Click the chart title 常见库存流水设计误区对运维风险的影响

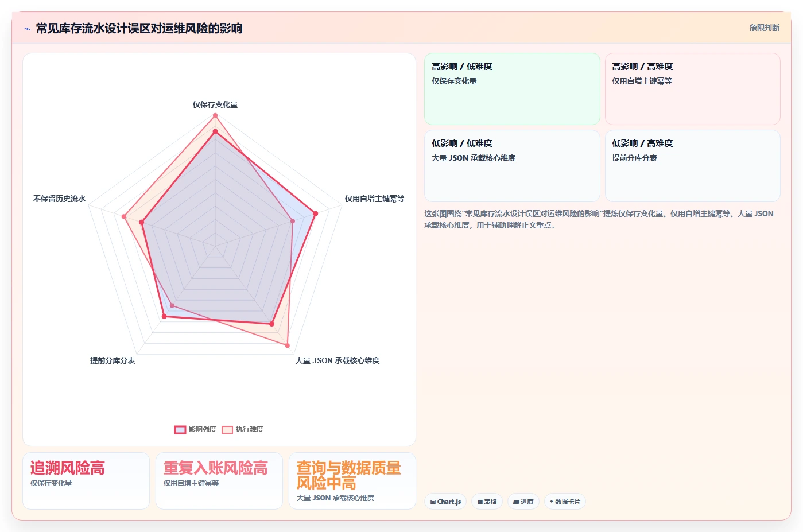click(x=139, y=28)
